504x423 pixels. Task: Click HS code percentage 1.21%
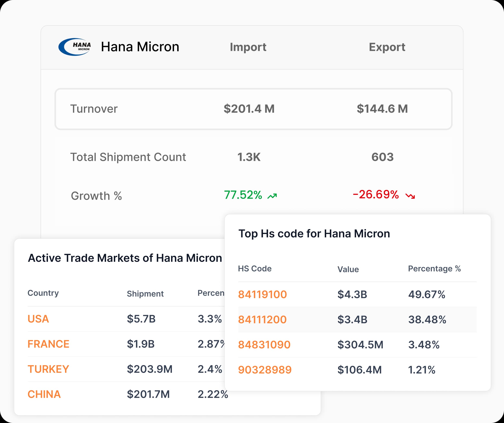click(422, 370)
